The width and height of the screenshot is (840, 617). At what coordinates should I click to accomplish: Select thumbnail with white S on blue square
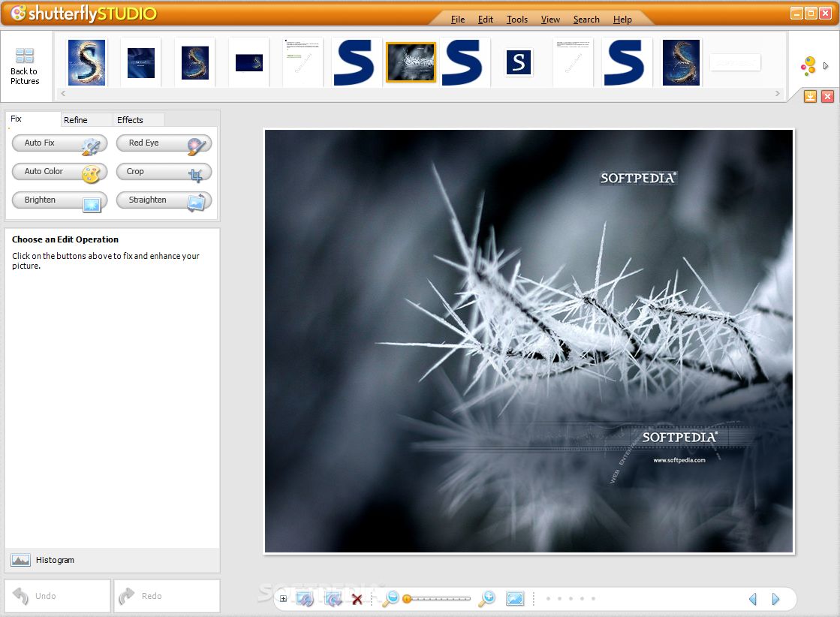(519, 62)
